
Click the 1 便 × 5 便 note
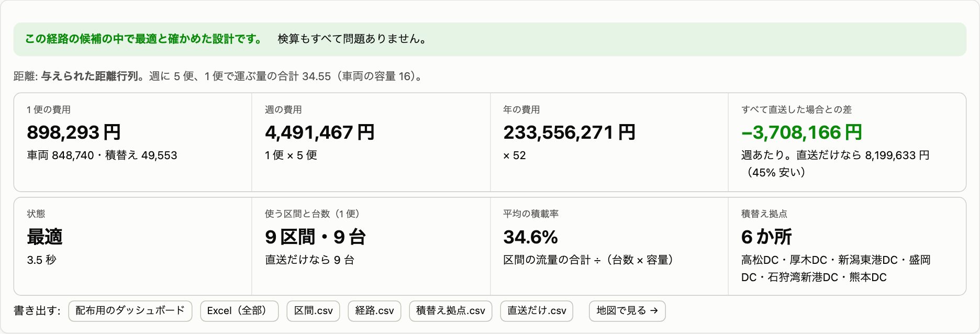click(x=291, y=155)
